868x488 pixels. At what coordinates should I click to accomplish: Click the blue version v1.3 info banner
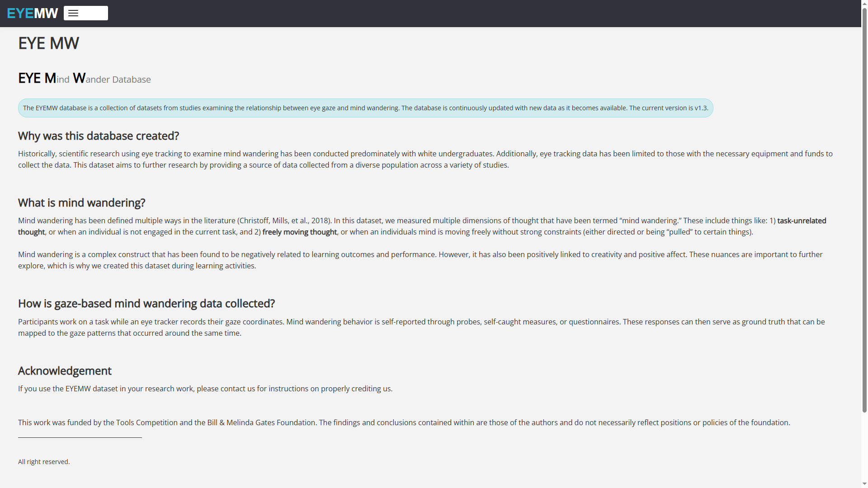click(365, 108)
